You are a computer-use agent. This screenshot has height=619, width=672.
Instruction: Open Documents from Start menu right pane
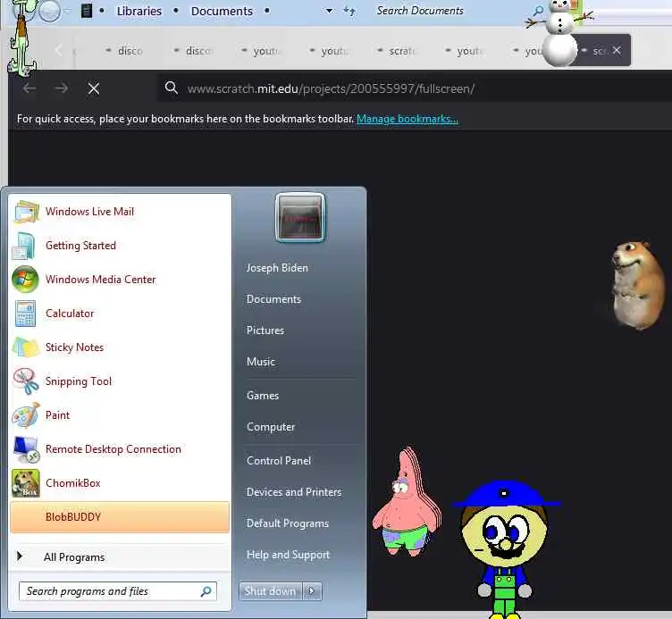(x=273, y=299)
